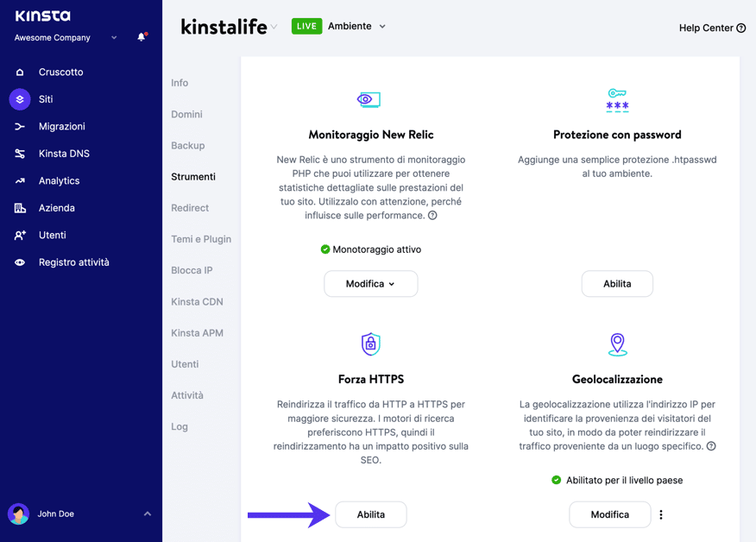
Task: Click the Siti layers icon
Action: (x=20, y=99)
